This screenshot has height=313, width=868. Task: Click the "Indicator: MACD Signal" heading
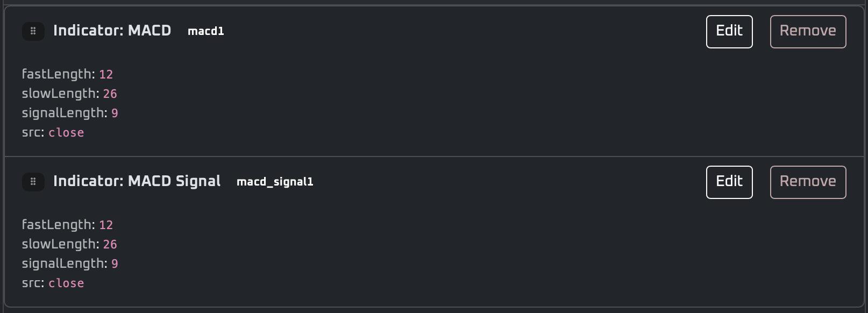(x=137, y=181)
